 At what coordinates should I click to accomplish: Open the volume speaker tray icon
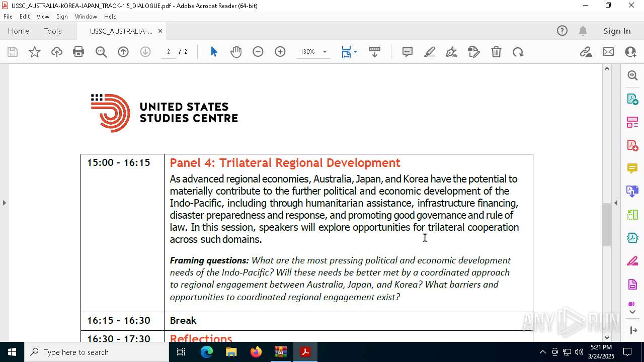tap(579, 352)
